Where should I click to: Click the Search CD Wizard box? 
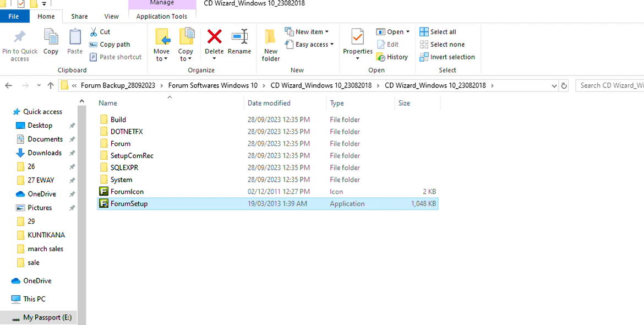click(610, 85)
